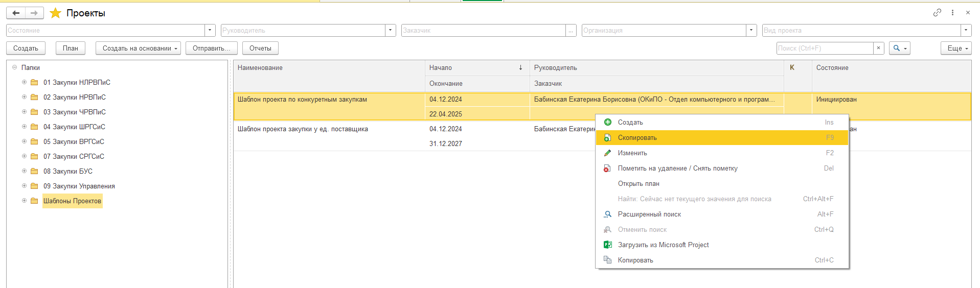980x288 pixels.
Task: Open the three-dot options menu icon
Action: [952, 13]
